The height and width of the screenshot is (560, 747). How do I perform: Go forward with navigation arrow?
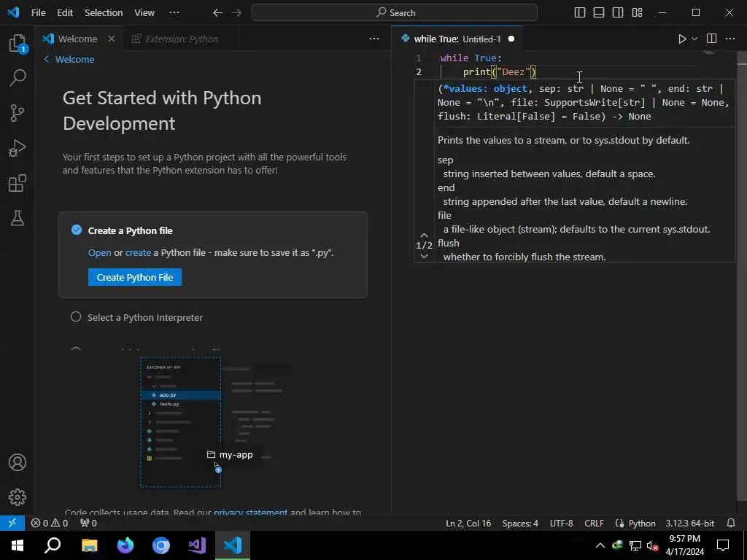click(x=237, y=13)
